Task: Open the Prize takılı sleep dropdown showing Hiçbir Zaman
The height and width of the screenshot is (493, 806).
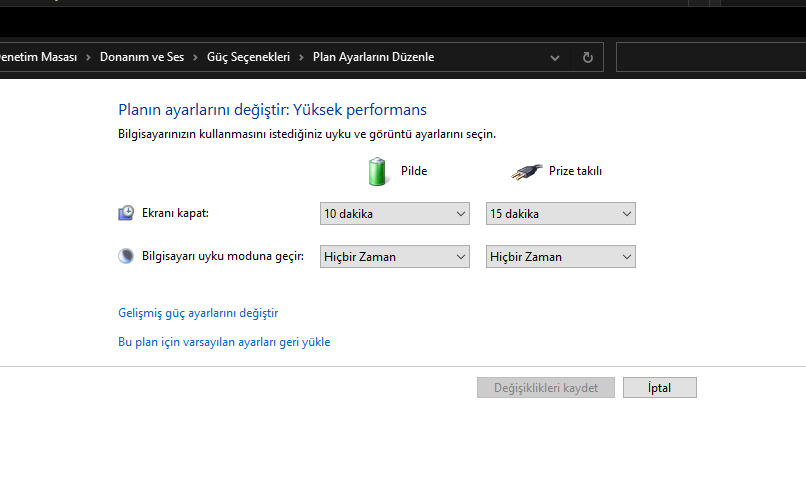Action: (x=560, y=257)
